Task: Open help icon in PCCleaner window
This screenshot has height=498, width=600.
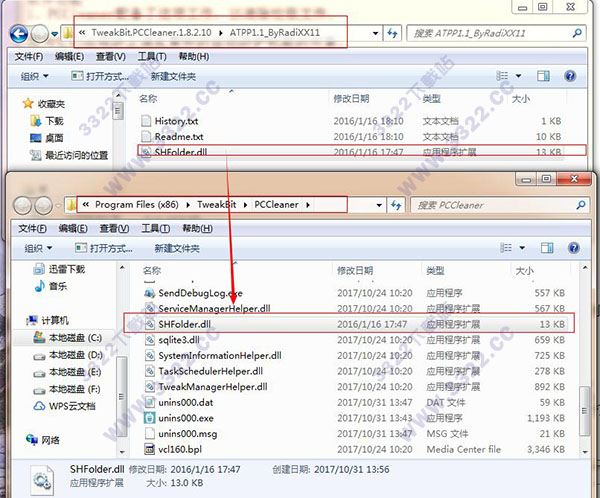Action: pos(574,248)
